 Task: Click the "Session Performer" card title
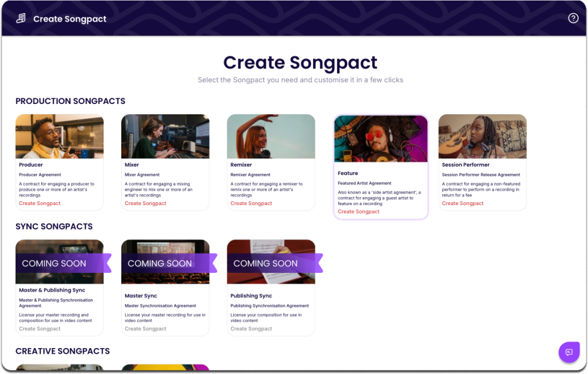466,165
